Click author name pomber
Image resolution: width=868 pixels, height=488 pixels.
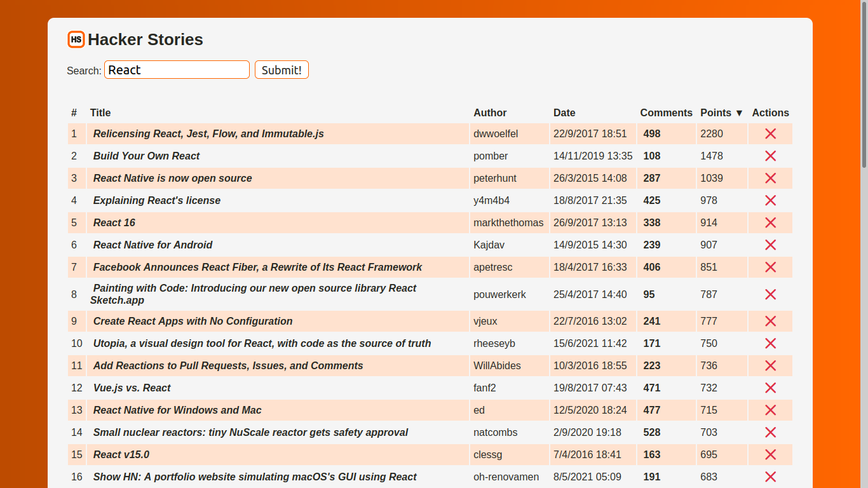click(x=491, y=156)
